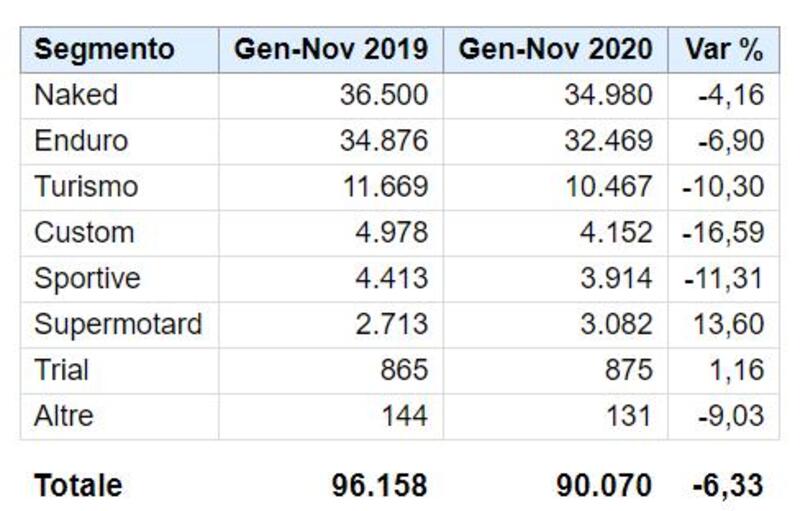Click the 36.500 value cell

pos(383,95)
